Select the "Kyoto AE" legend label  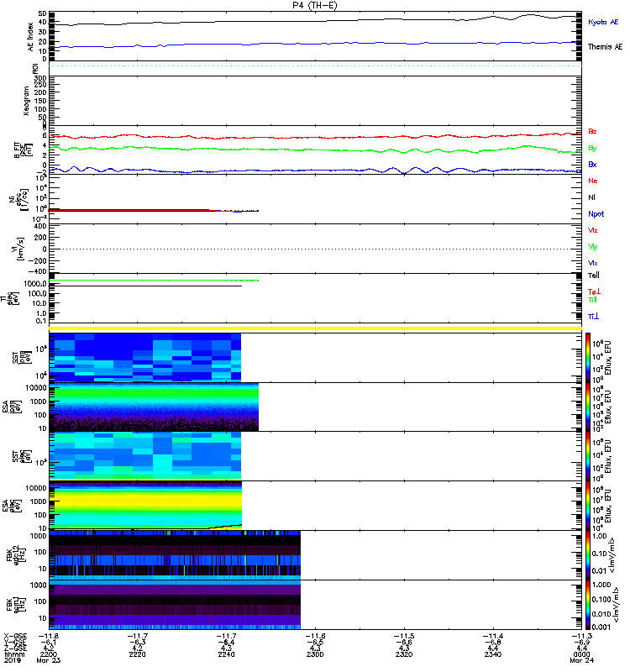[x=603, y=22]
